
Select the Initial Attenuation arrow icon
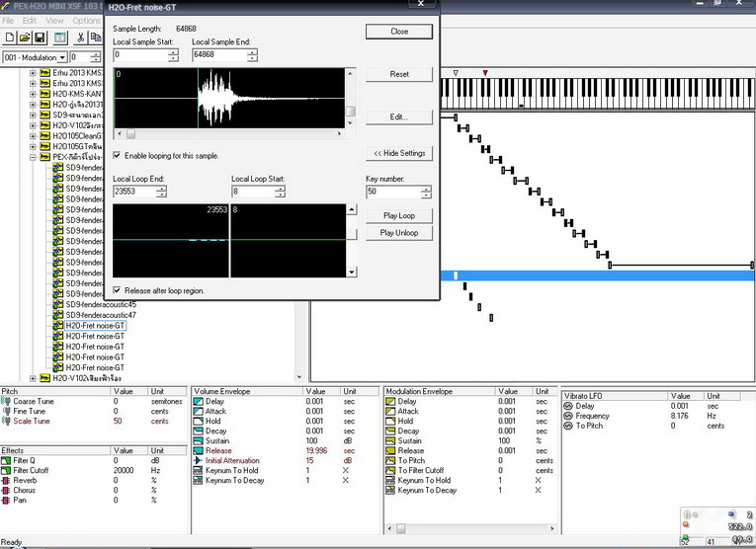point(198,461)
